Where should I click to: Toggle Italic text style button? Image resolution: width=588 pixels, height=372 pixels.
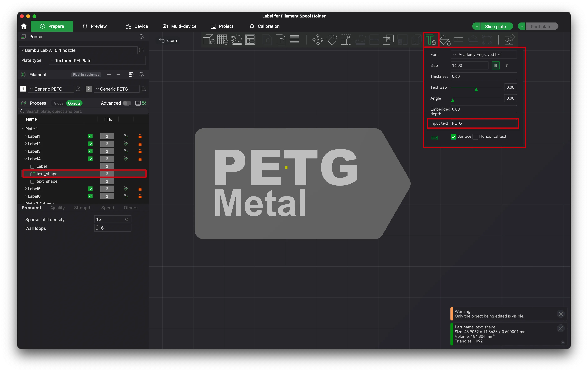[x=507, y=65]
